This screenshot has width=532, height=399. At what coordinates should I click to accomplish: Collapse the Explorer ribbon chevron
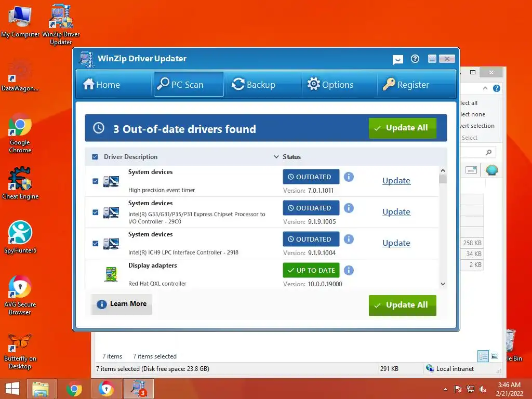click(485, 88)
